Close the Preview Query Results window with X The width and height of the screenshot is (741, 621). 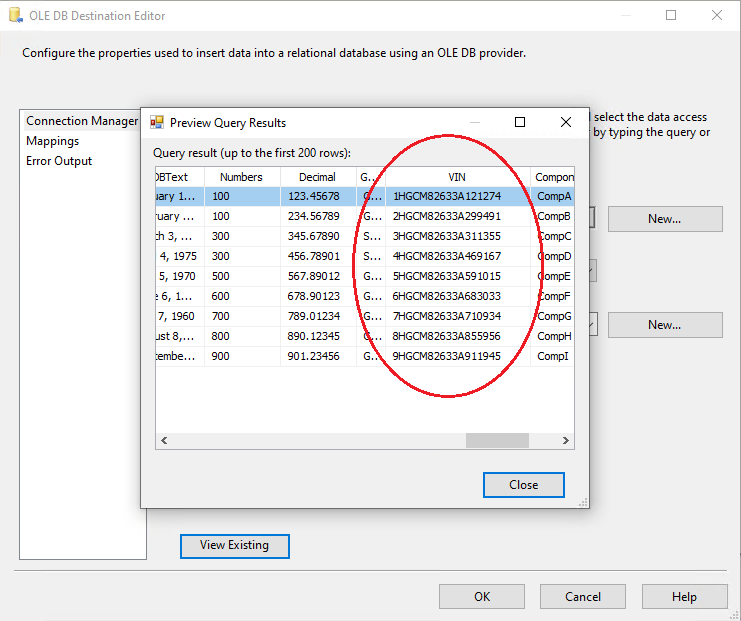565,123
